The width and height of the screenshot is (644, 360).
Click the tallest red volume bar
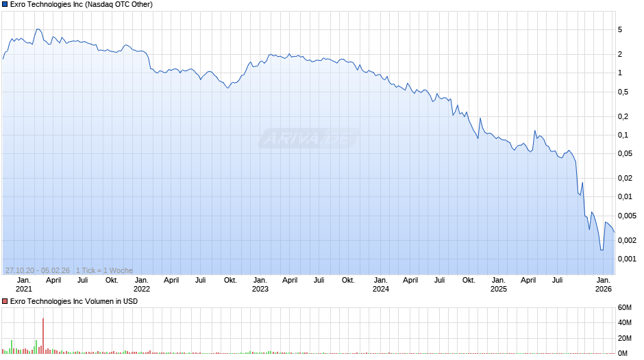(x=43, y=336)
